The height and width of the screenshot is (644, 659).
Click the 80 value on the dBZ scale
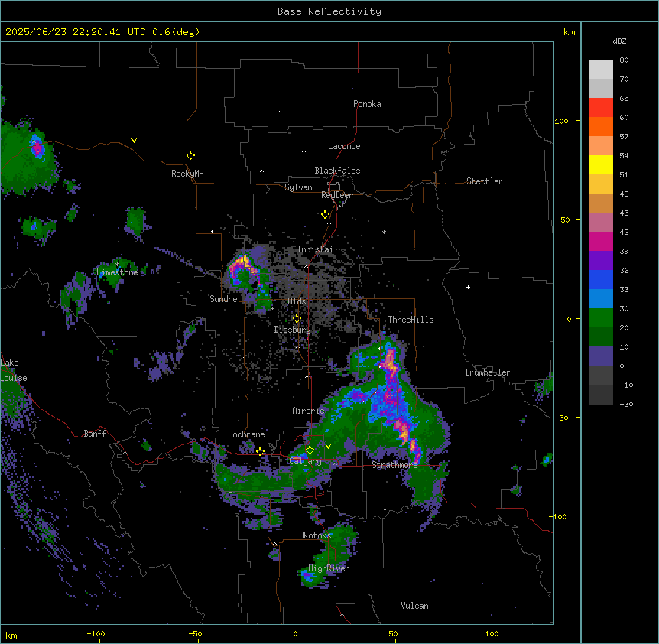tap(624, 60)
